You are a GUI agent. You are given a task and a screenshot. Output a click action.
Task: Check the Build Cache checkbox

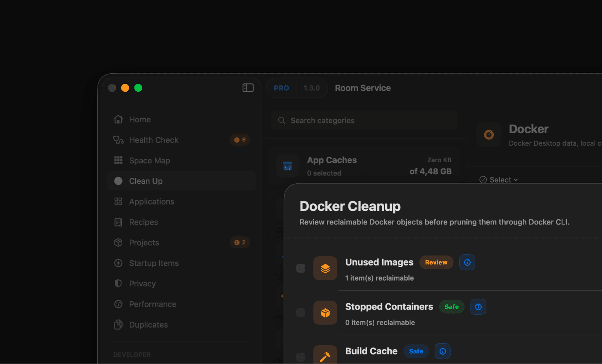coord(301,357)
